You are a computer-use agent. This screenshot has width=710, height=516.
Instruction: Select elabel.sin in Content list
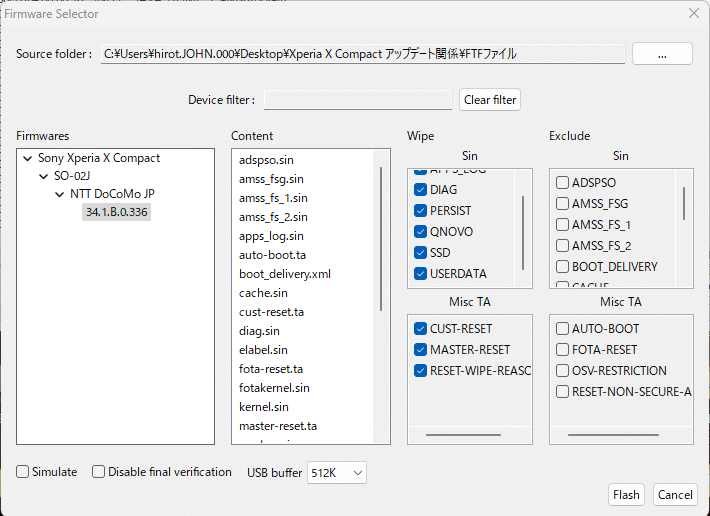coord(263,350)
